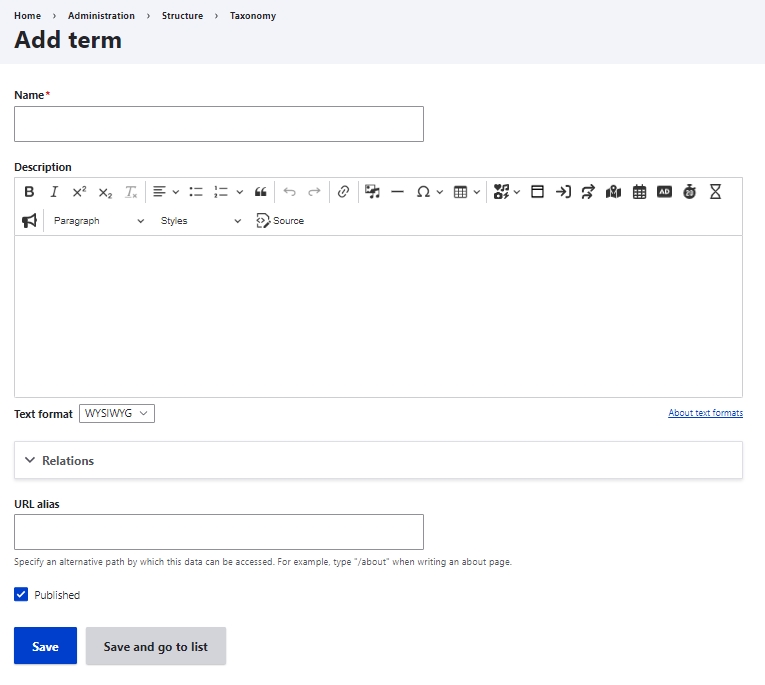This screenshot has width=765, height=685.
Task: Open the Paragraph heading dropdown
Action: click(99, 221)
